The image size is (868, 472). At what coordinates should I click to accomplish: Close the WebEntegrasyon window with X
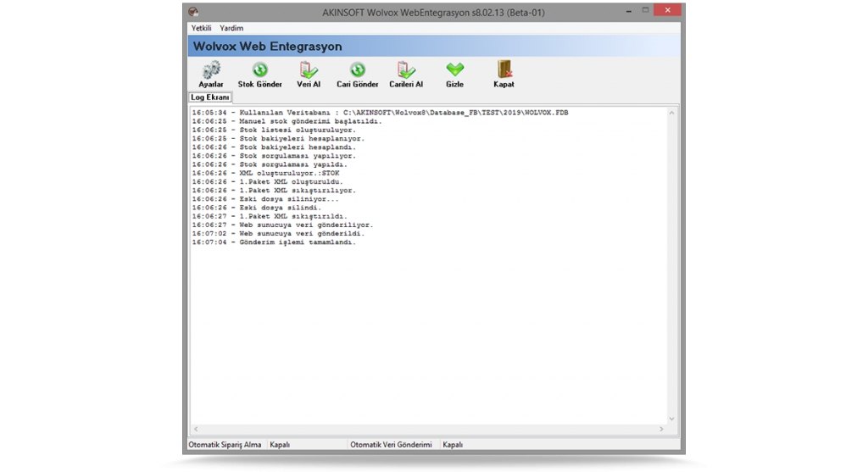pyautogui.click(x=668, y=10)
